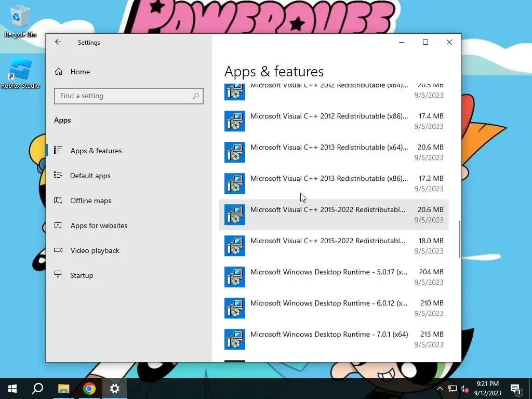
Task: Select Apps & features in sidebar
Action: tap(129, 151)
